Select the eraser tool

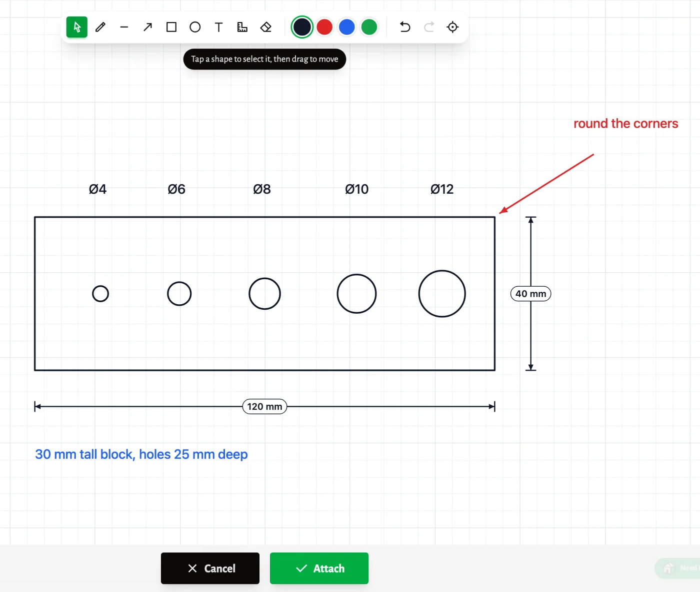pos(266,27)
